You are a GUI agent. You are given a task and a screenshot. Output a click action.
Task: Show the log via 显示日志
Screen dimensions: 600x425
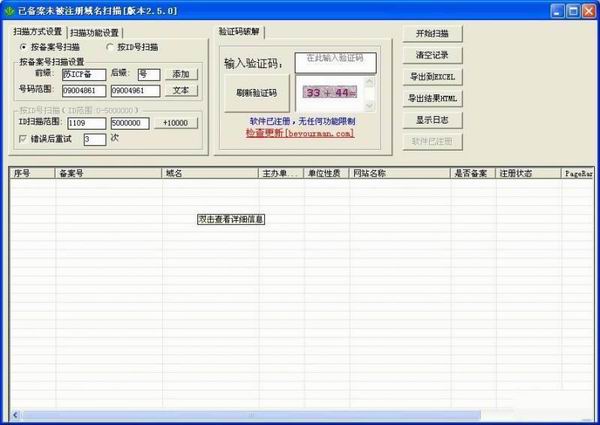pos(431,121)
